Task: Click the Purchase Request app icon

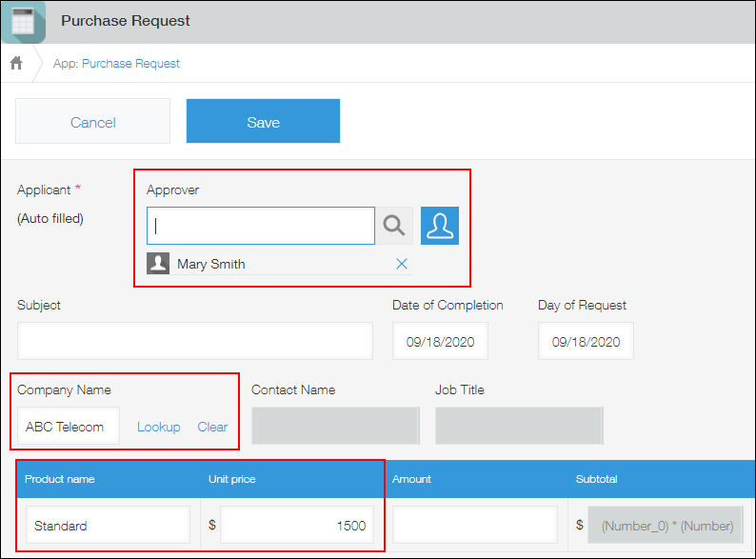Action: (x=23, y=21)
